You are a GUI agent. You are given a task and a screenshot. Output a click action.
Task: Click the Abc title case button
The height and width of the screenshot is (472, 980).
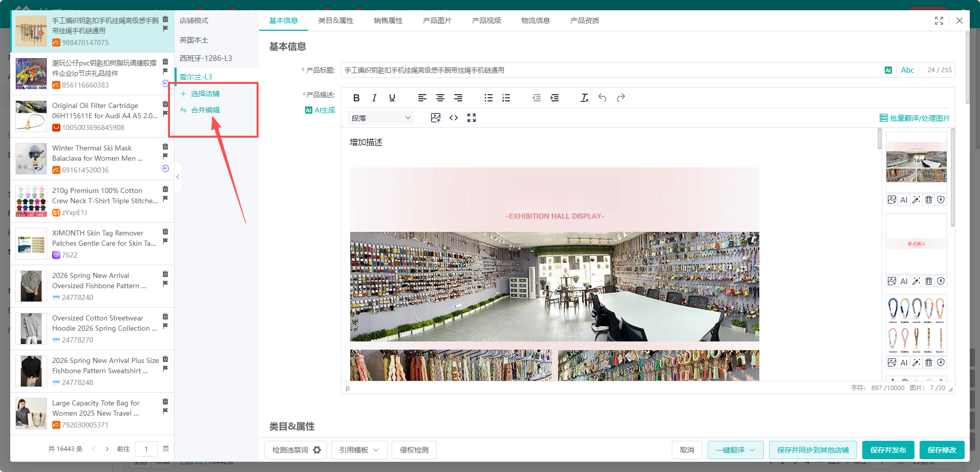click(x=907, y=70)
